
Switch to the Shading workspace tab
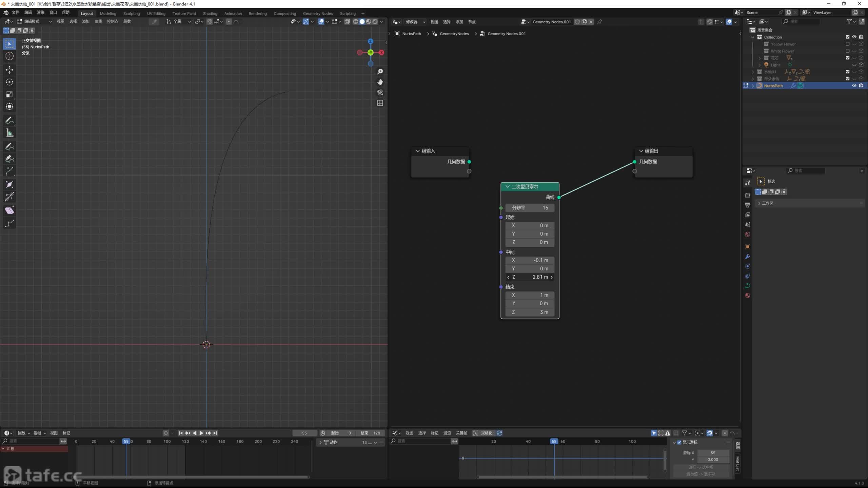click(x=210, y=14)
